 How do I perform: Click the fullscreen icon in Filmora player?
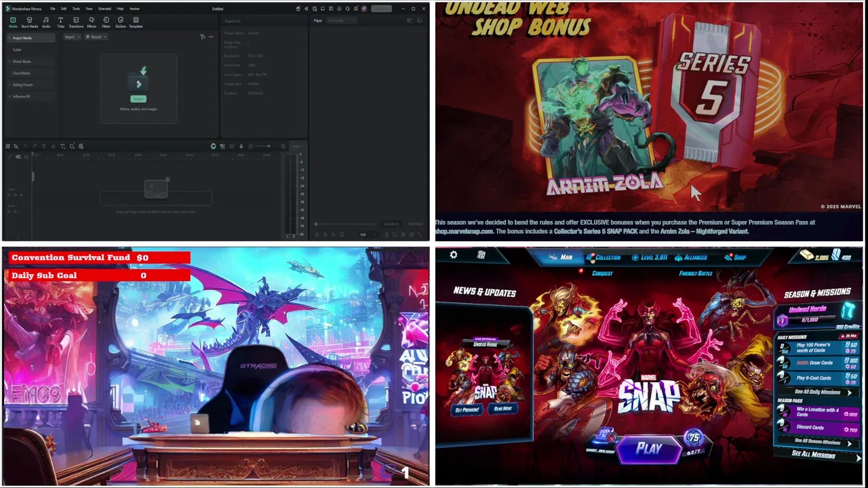tap(420, 235)
